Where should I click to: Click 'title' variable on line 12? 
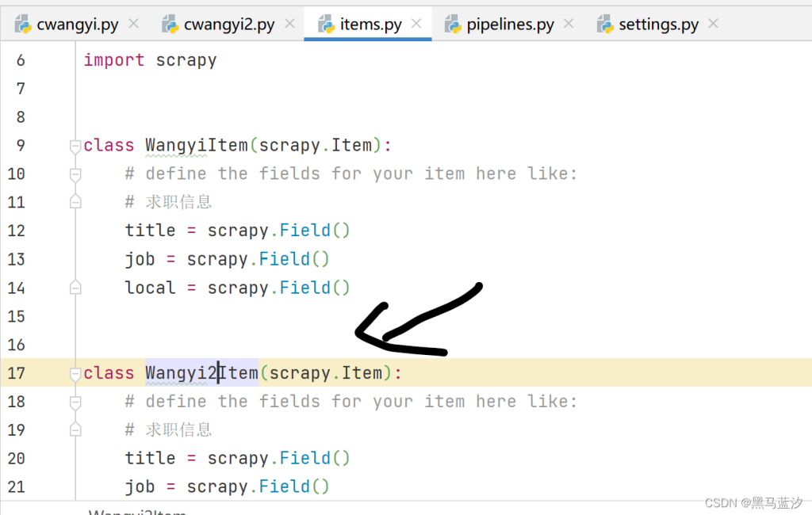tap(150, 231)
